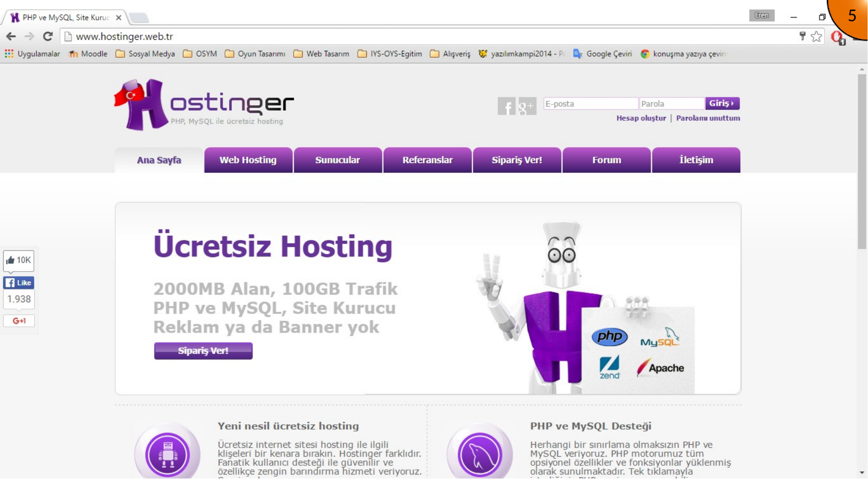Click the 1.938 Google+ count bubble
This screenshot has width=868, height=488.
(x=19, y=300)
